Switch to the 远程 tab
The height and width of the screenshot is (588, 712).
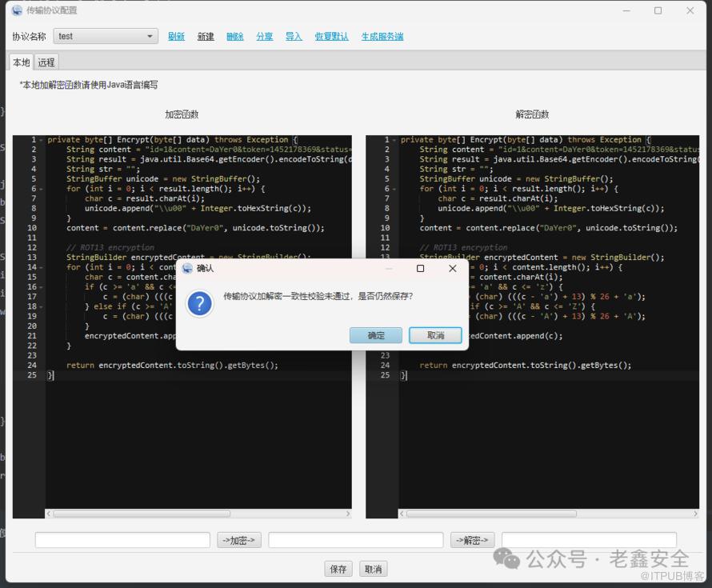click(46, 62)
